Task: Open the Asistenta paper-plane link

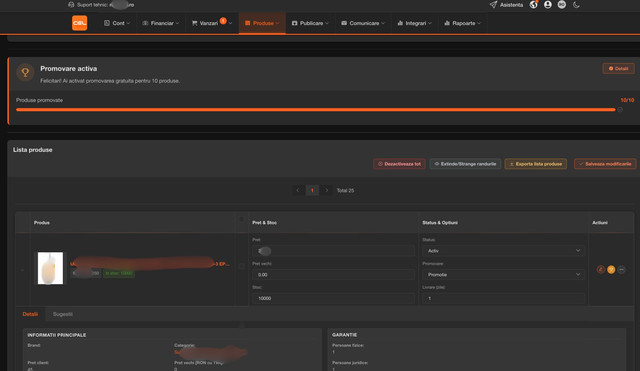Action: (x=506, y=5)
